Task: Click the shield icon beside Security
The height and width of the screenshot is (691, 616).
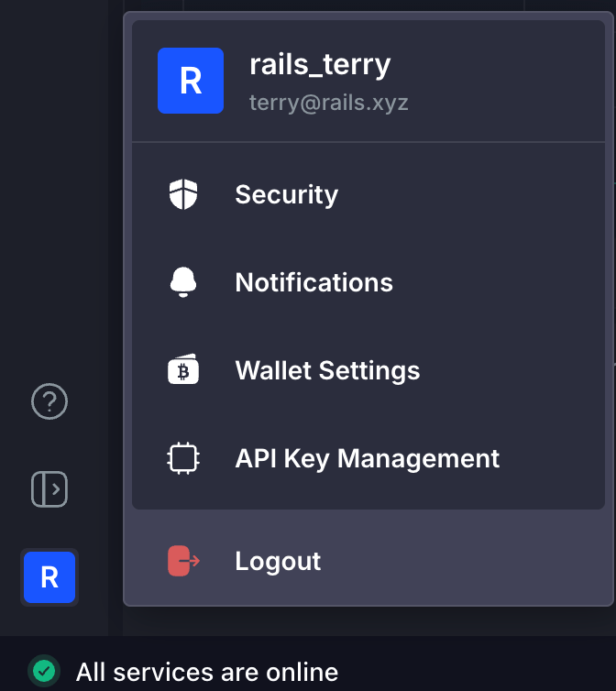Action: click(183, 194)
